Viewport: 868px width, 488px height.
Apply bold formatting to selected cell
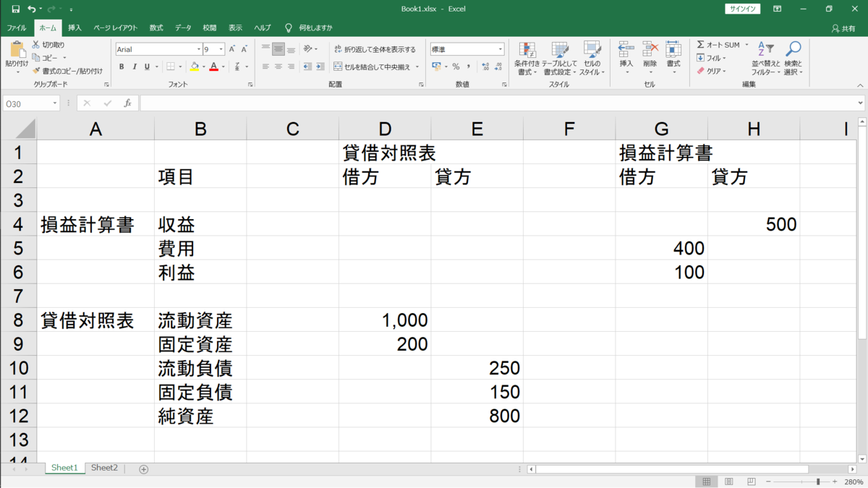[122, 67]
